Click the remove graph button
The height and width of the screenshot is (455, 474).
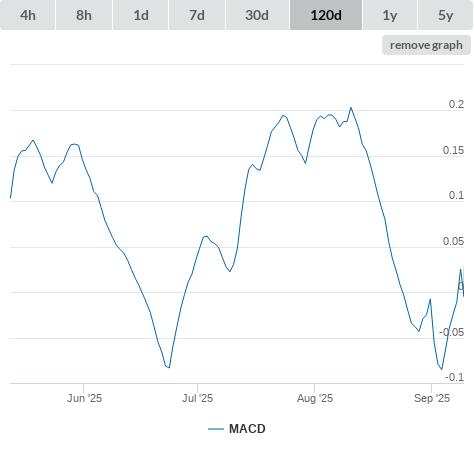tap(426, 45)
